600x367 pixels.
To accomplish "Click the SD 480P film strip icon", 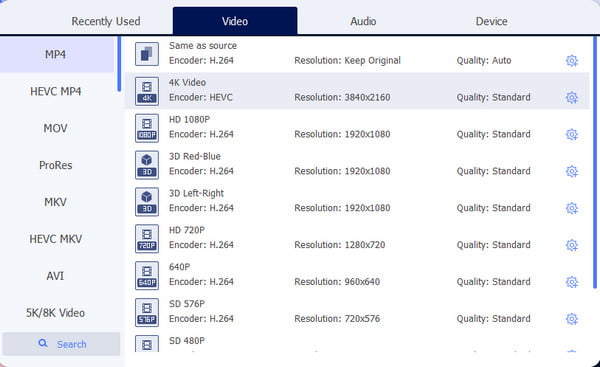I will pos(147,344).
